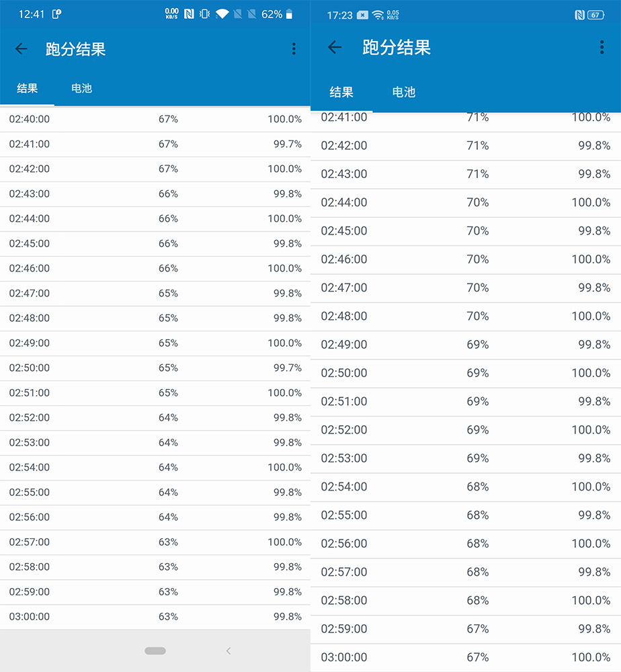Tap back arrow in right phone header
This screenshot has height=672, width=621.
pos(335,47)
